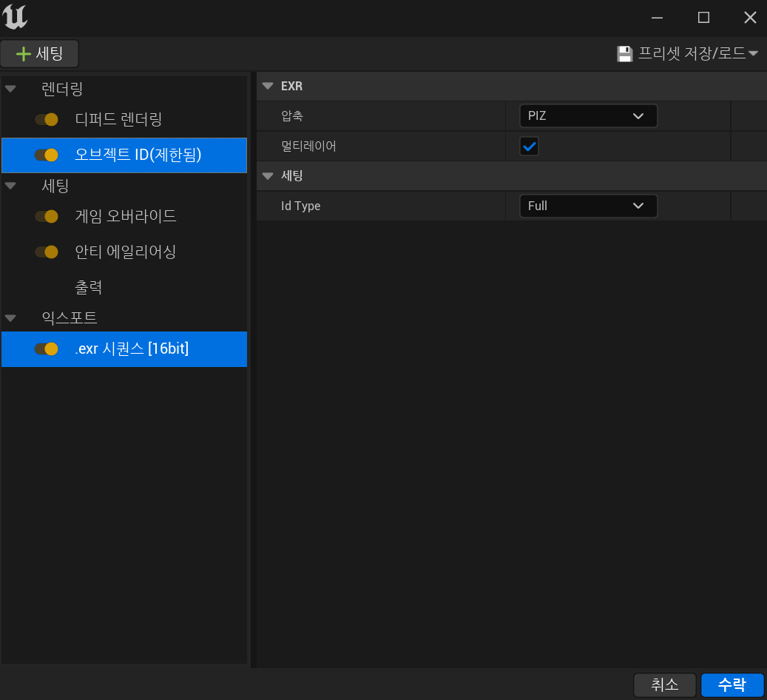Collapse the 세팅 section in details panel
The height and width of the screenshot is (700, 767).
pyautogui.click(x=268, y=176)
